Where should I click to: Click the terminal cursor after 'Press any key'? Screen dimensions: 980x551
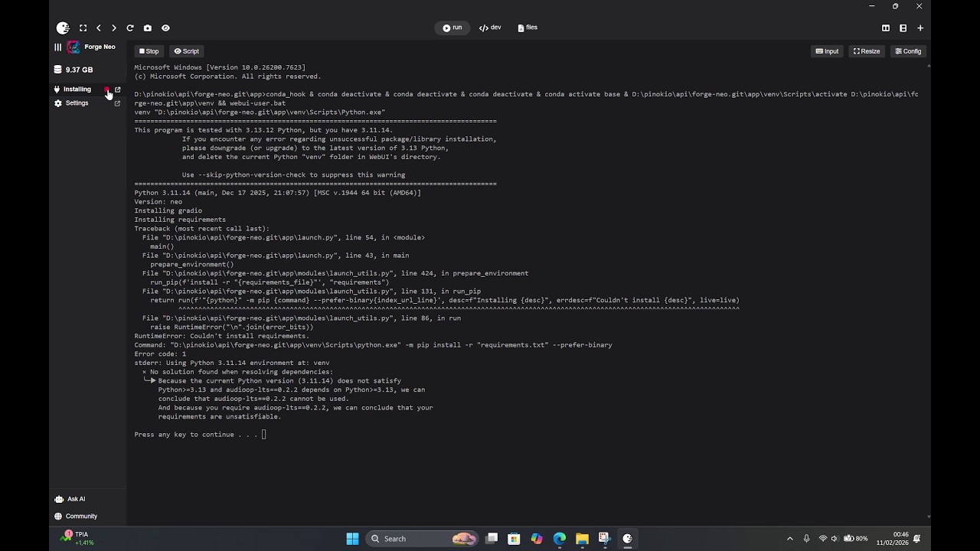pos(263,435)
